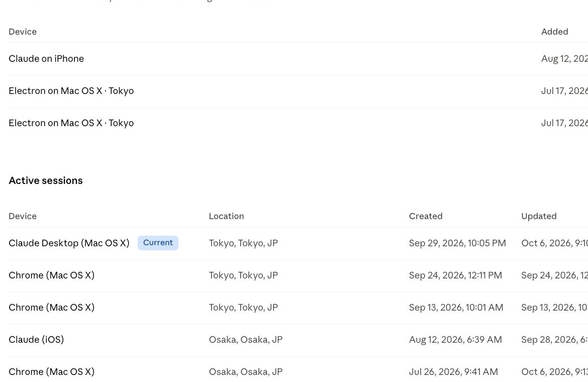Click Osaka location in Jul 26 Chrome row
588x382 pixels.
pos(246,372)
